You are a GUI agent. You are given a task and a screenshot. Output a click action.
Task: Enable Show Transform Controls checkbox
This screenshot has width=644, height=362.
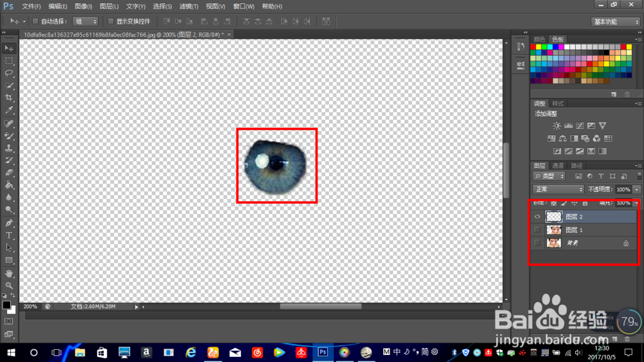coord(111,21)
